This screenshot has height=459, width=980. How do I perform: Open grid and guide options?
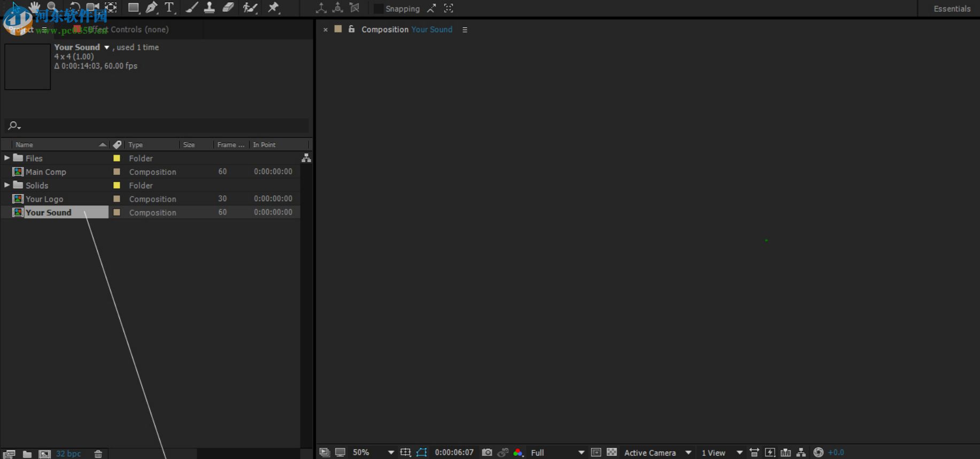pyautogui.click(x=406, y=453)
